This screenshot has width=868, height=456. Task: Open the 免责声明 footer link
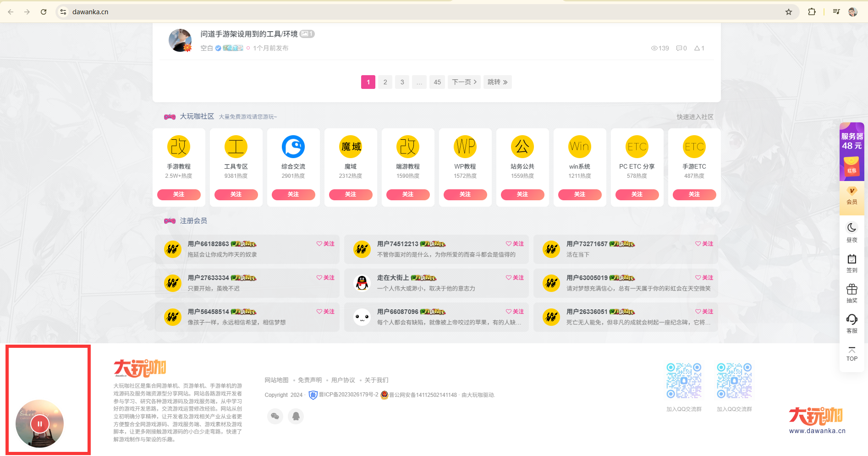310,380
